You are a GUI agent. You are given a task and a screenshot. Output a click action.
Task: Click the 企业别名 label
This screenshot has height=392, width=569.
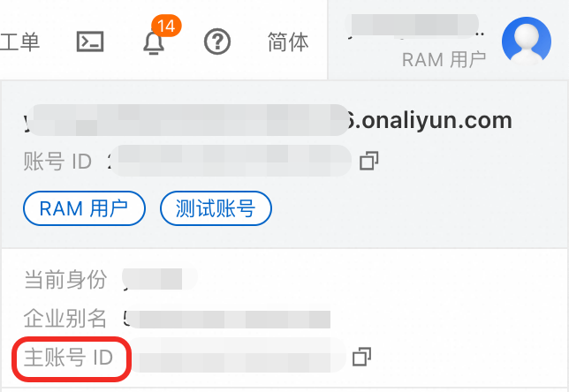click(x=65, y=319)
